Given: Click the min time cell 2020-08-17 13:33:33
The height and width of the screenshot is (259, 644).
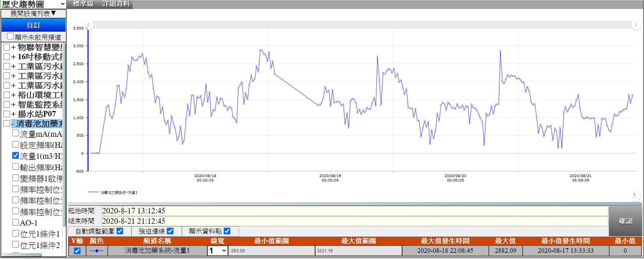Looking at the screenshot, I should coord(566,251).
